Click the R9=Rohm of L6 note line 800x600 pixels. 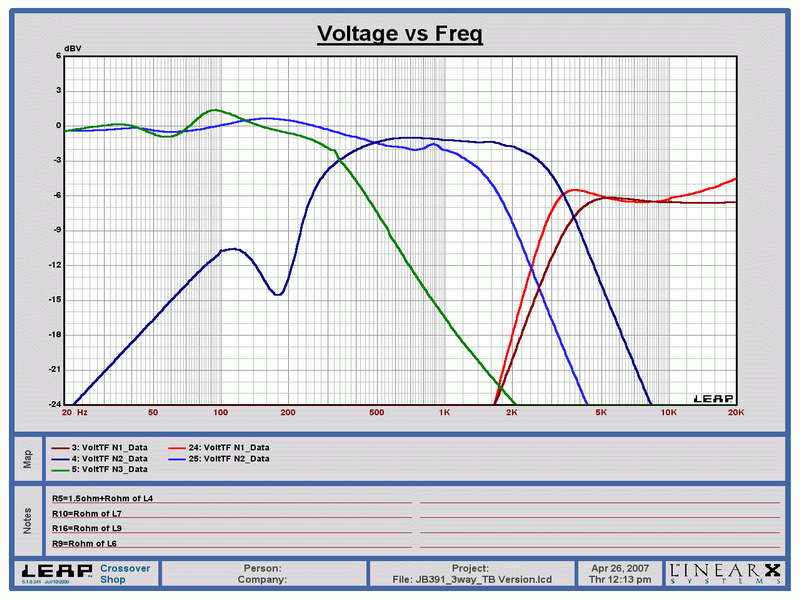tap(84, 542)
